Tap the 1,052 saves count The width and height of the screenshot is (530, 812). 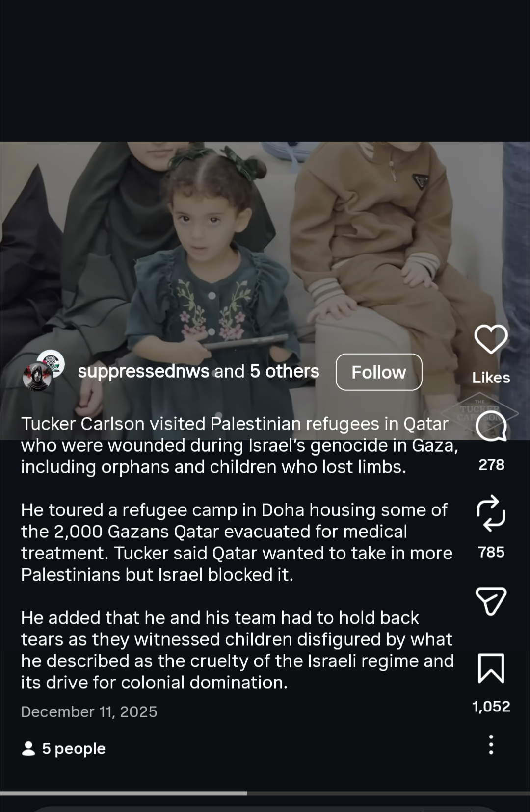tap(491, 707)
